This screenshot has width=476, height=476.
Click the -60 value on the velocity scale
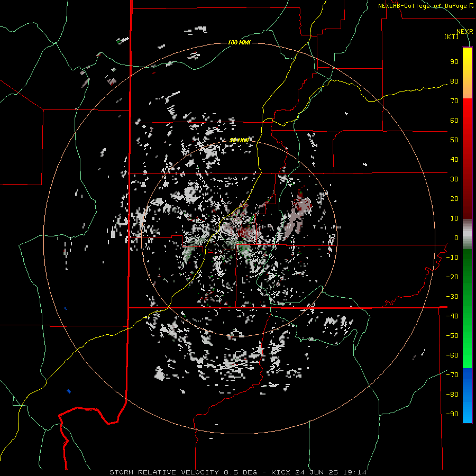point(452,355)
